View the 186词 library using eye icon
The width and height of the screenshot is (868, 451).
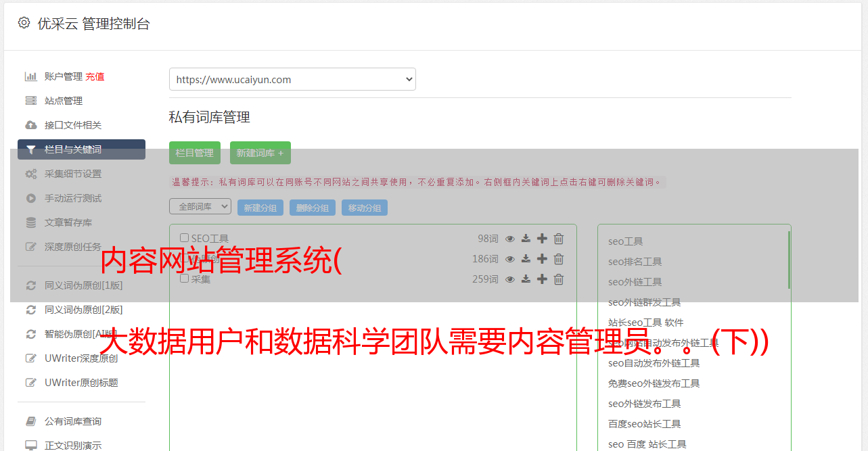(x=510, y=259)
